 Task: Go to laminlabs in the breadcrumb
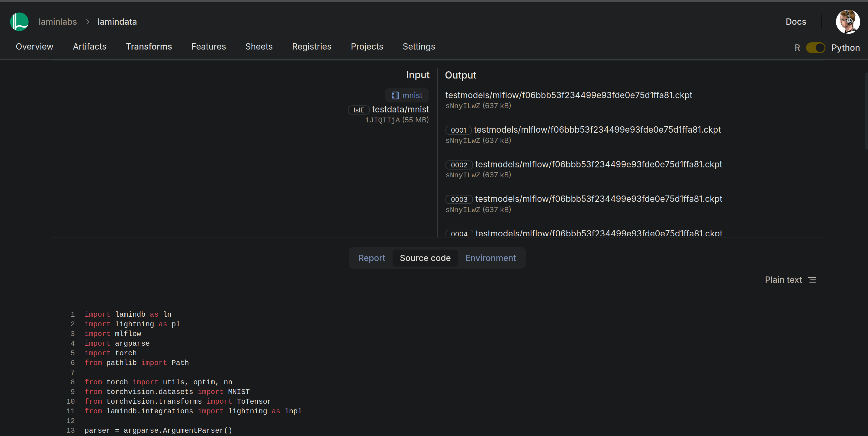(58, 22)
